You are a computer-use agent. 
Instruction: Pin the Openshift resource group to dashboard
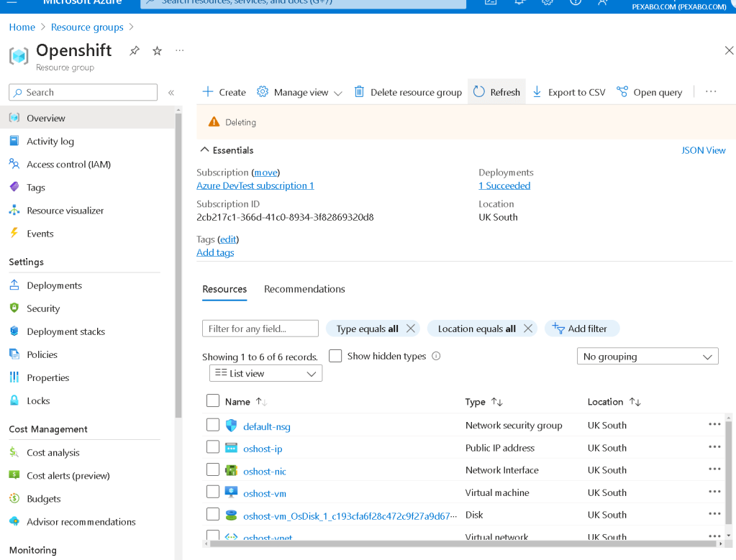coord(135,50)
